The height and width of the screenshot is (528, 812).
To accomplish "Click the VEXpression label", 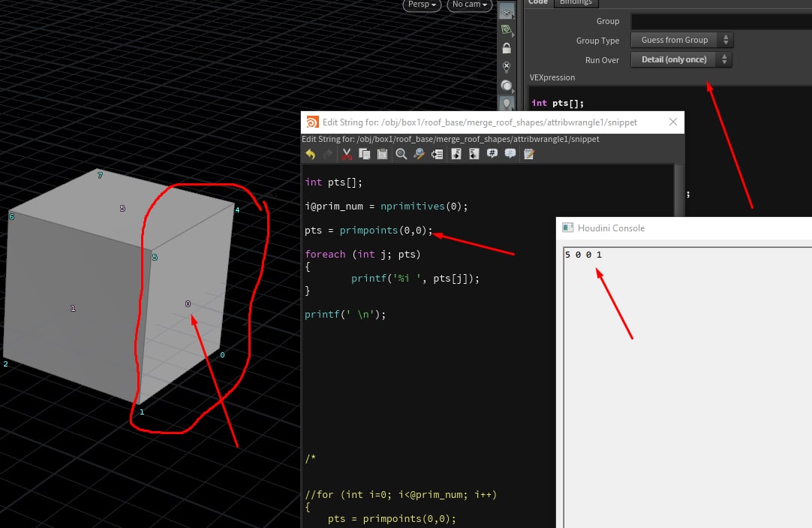I will [x=552, y=77].
